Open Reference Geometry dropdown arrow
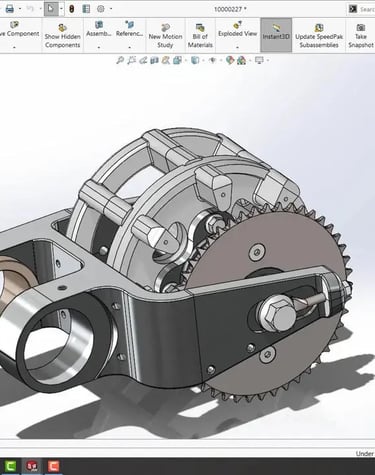Viewport: 375px width, 475px height. click(x=129, y=47)
